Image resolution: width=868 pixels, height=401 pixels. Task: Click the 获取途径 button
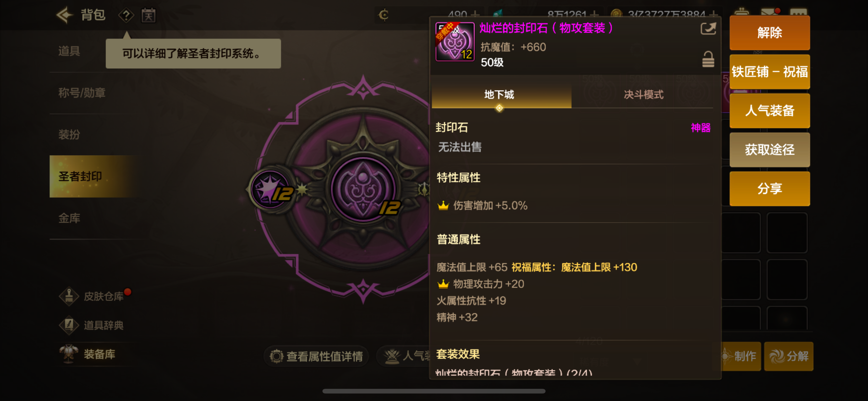[770, 150]
